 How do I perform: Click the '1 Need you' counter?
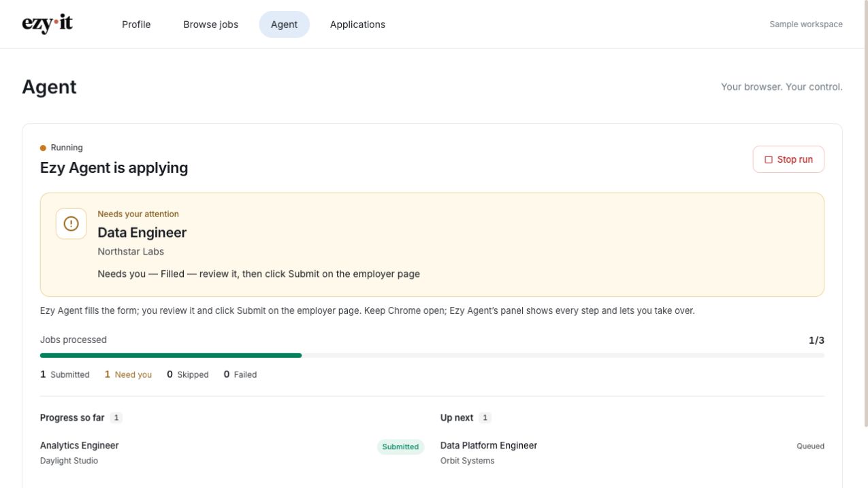pos(128,374)
